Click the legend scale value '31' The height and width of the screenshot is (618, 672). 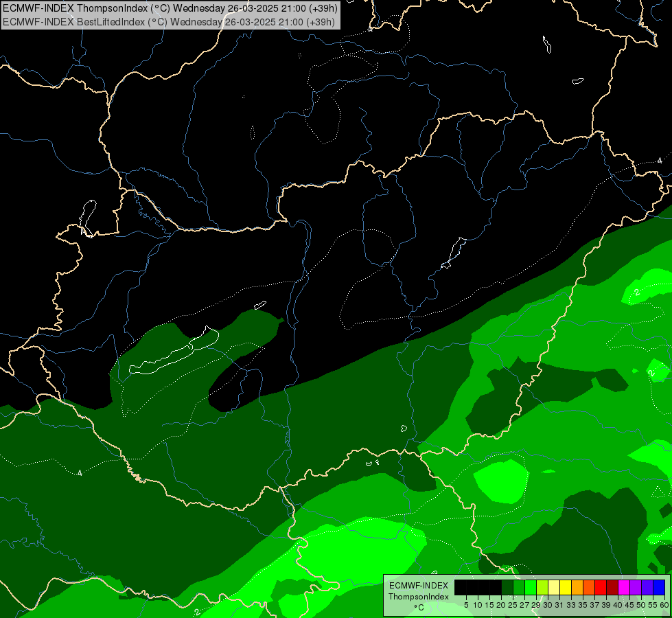tap(559, 605)
